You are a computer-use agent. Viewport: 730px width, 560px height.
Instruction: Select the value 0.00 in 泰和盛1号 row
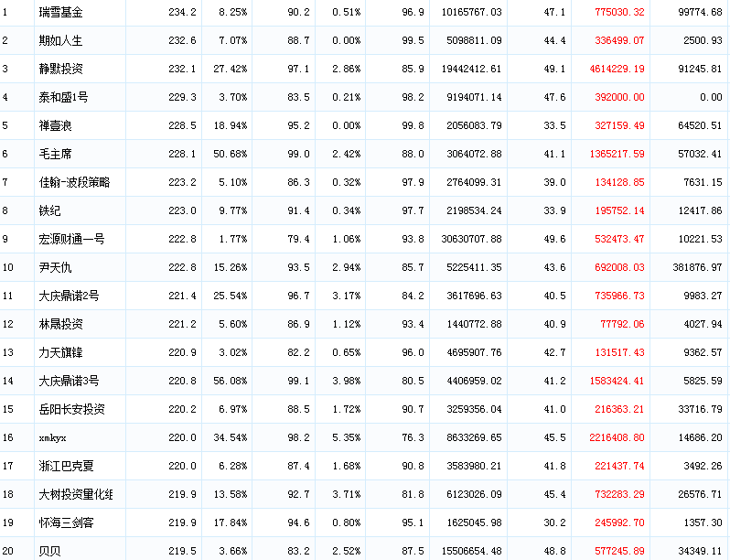point(711,97)
